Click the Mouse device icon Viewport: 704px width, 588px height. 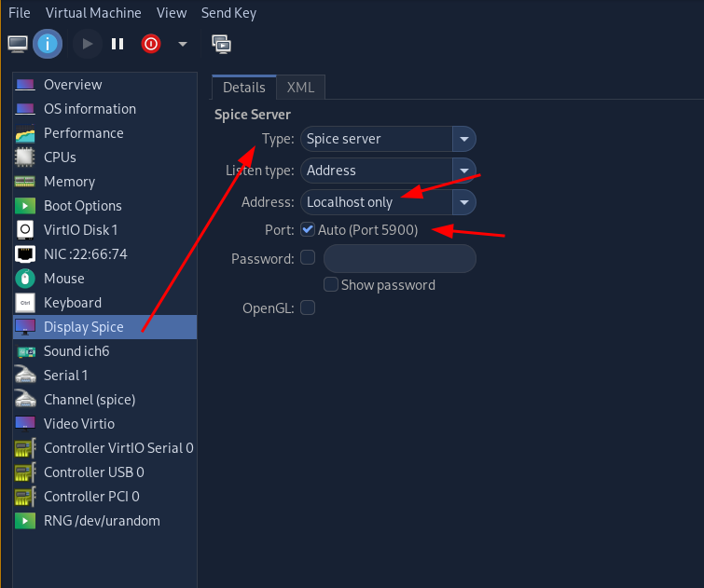pyautogui.click(x=25, y=279)
